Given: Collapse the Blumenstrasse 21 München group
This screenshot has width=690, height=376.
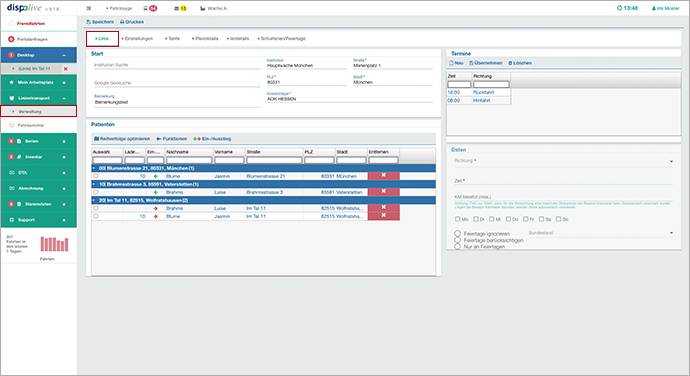Looking at the screenshot, I should [x=94, y=168].
